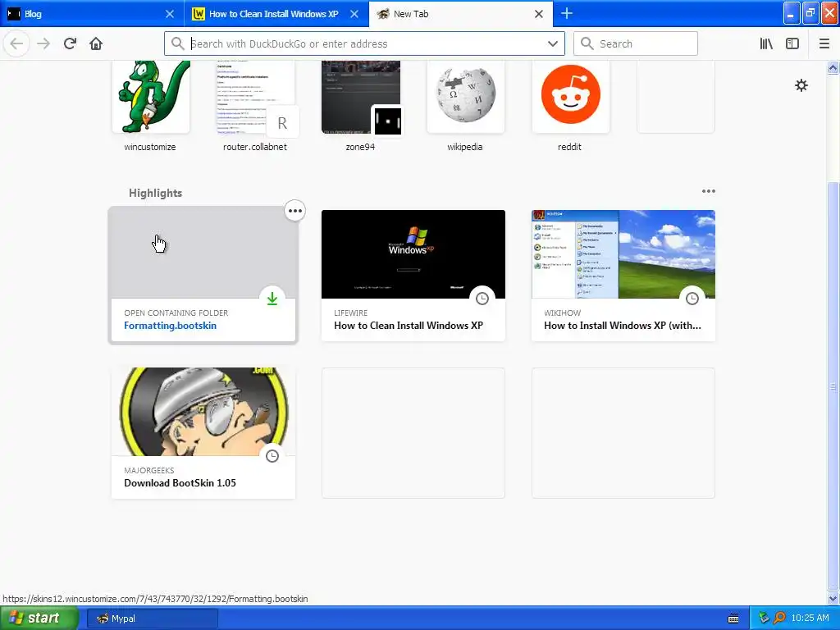Close the Blog tab
The image size is (840, 630).
tap(170, 14)
